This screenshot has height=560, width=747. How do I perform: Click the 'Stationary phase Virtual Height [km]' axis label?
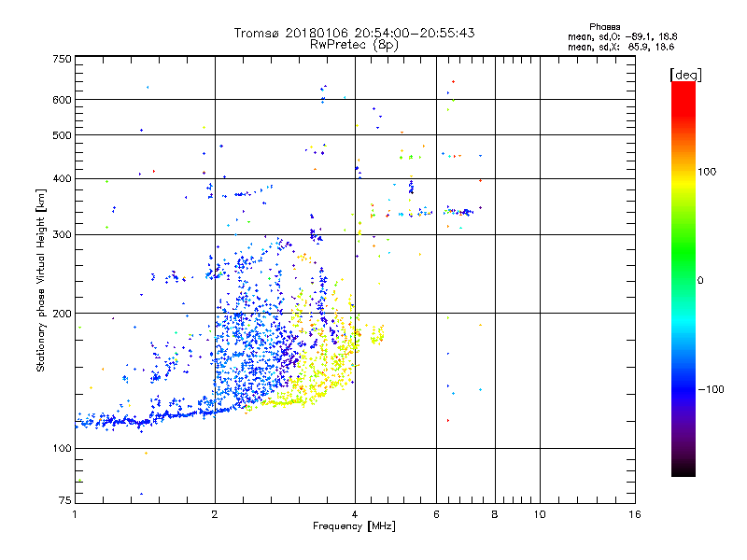[x=41, y=280]
